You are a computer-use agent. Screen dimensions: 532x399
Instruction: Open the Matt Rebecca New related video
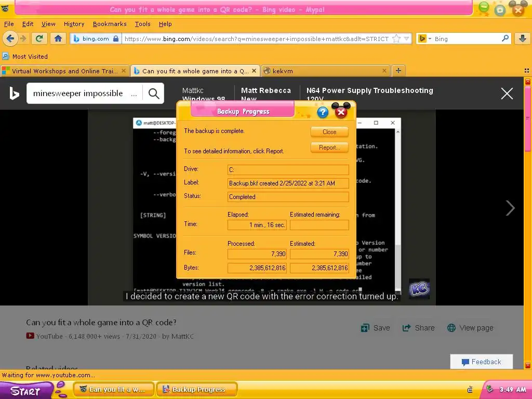[x=266, y=94]
